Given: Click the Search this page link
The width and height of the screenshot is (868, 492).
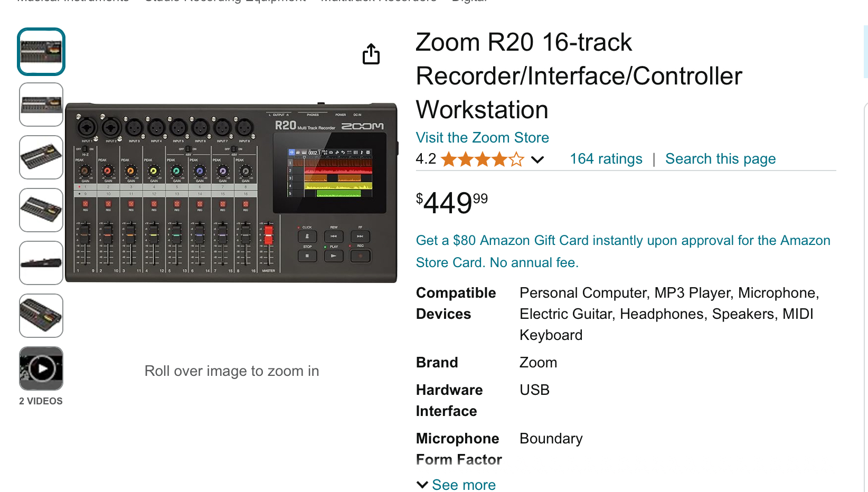Looking at the screenshot, I should pos(721,159).
